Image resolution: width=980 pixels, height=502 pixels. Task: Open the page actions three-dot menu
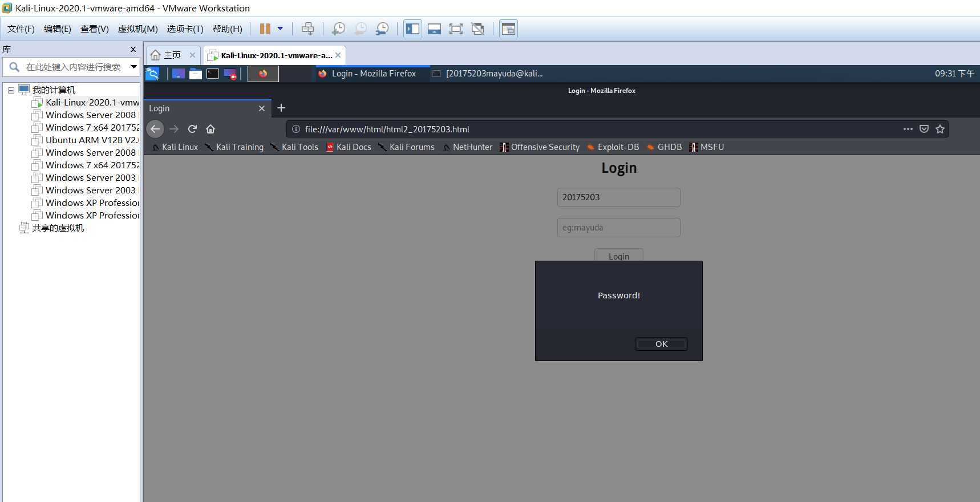tap(908, 129)
